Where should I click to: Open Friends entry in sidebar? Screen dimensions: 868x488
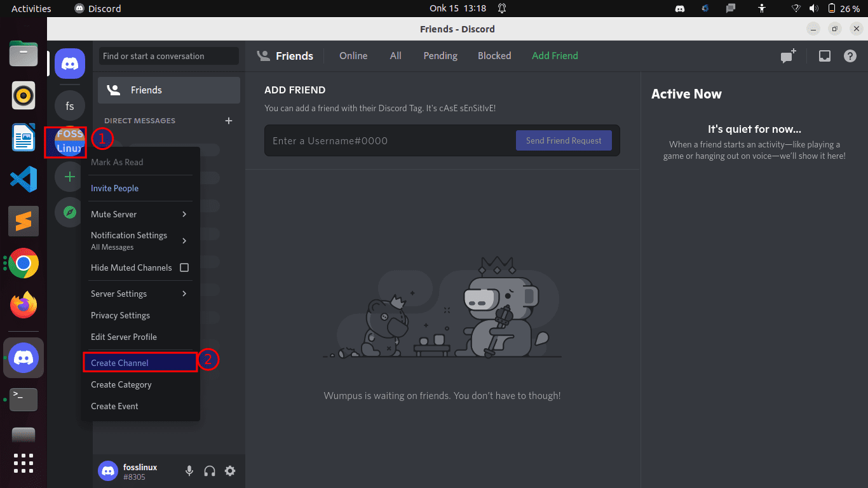pos(169,90)
